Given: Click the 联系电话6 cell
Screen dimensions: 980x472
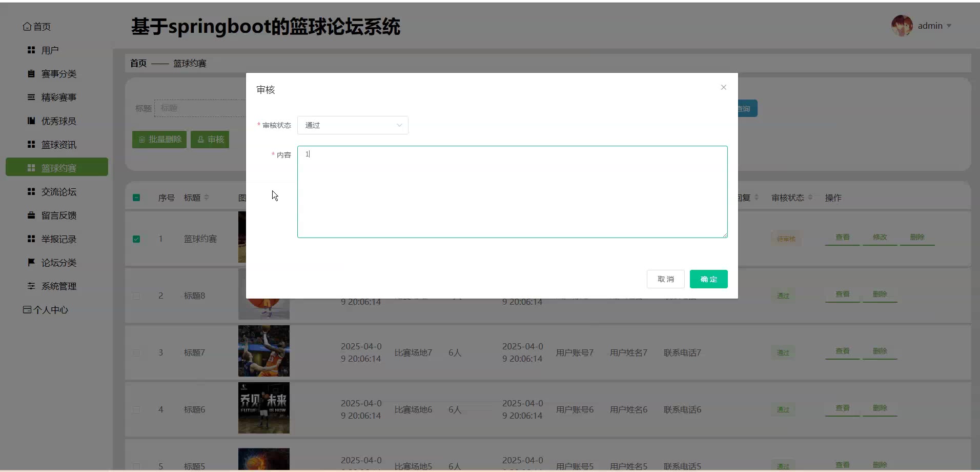Looking at the screenshot, I should 683,410.
